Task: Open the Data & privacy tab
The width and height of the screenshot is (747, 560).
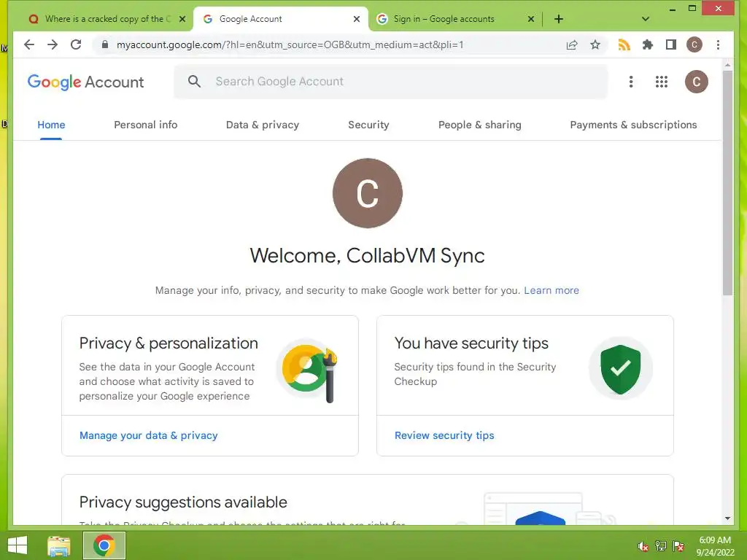Action: pyautogui.click(x=263, y=125)
